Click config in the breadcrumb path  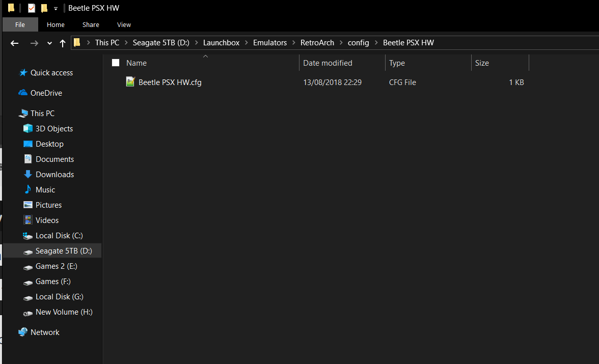359,42
